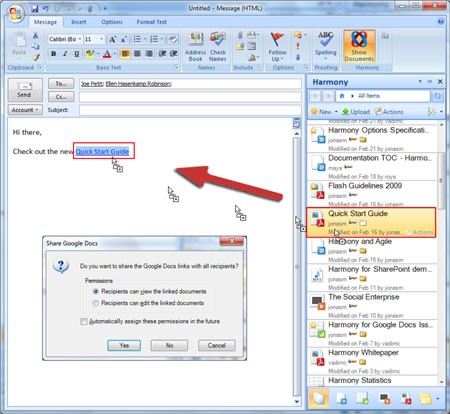Switch to the Options ribbon tab

pyautogui.click(x=112, y=22)
